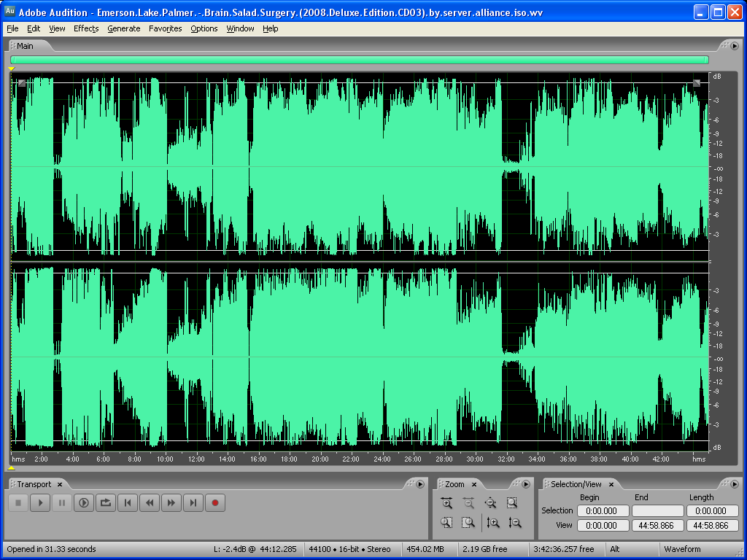Click Zoom Out Full Both Axes icon
This screenshot has height=560, width=747.
click(x=490, y=503)
